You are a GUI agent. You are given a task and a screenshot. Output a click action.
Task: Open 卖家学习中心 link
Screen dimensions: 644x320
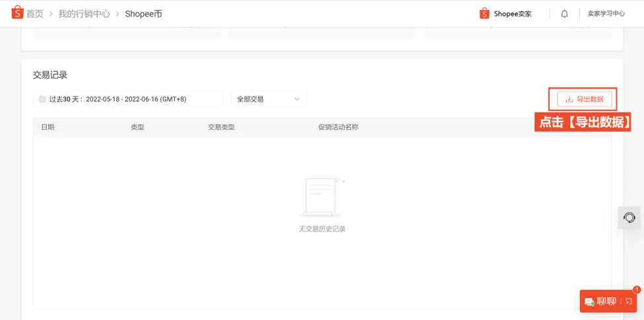coord(606,14)
